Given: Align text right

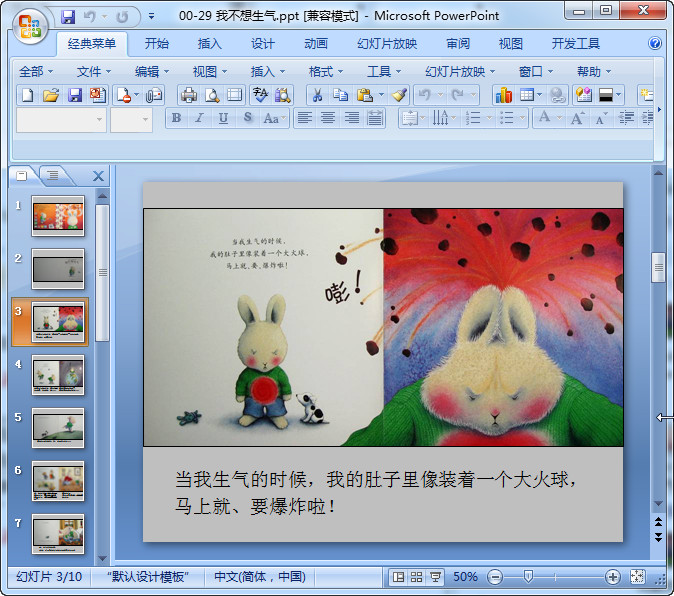Looking at the screenshot, I should pyautogui.click(x=352, y=118).
